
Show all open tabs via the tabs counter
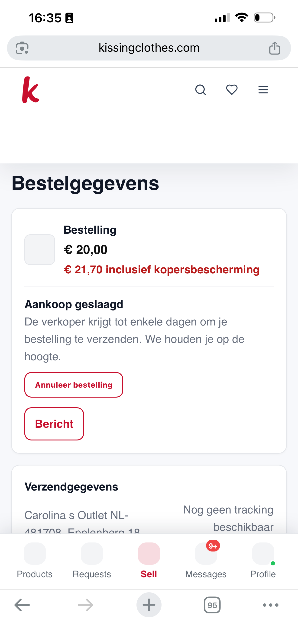point(212,605)
